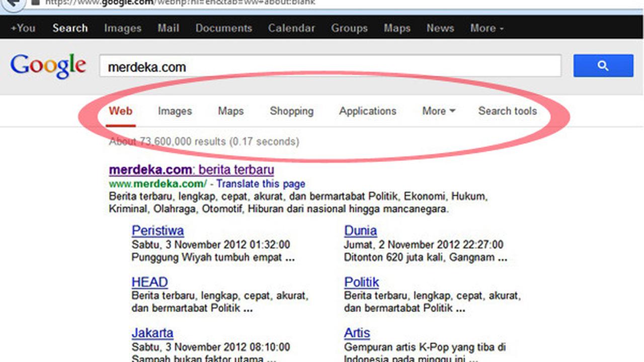The width and height of the screenshot is (644, 362).
Task: Click the merdeka.com search input field
Action: (330, 66)
